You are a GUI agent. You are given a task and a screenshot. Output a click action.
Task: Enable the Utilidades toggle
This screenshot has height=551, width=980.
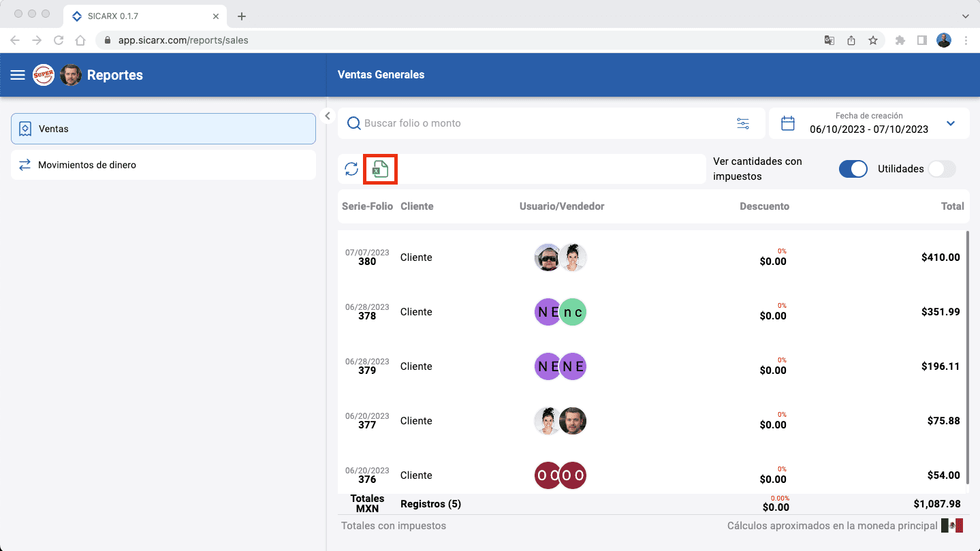(x=941, y=169)
